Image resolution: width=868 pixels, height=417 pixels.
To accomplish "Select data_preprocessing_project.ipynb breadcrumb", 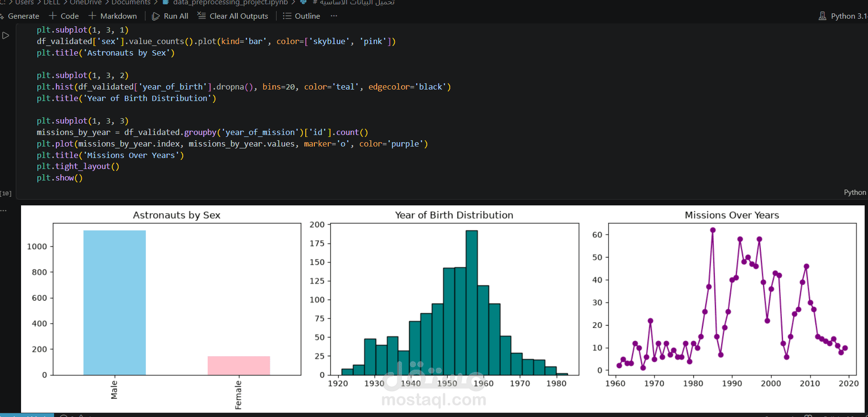I will point(230,2).
